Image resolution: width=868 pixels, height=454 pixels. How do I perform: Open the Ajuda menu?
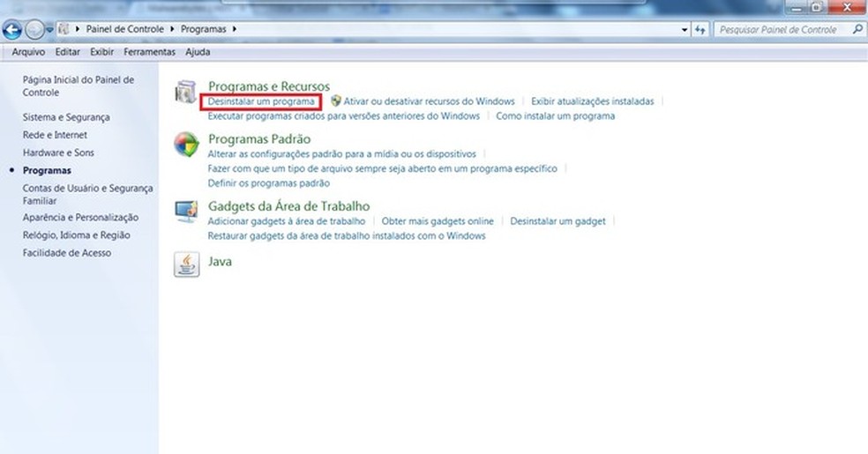[x=198, y=52]
